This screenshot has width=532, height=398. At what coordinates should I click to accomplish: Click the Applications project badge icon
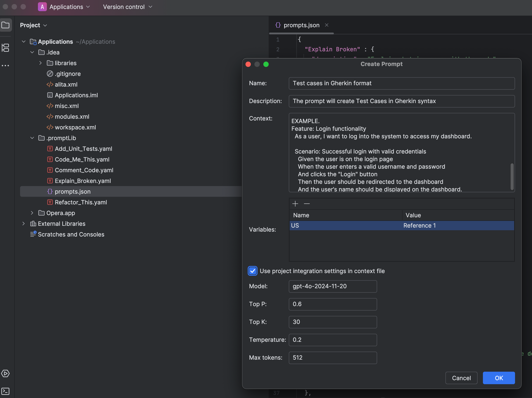pyautogui.click(x=42, y=7)
